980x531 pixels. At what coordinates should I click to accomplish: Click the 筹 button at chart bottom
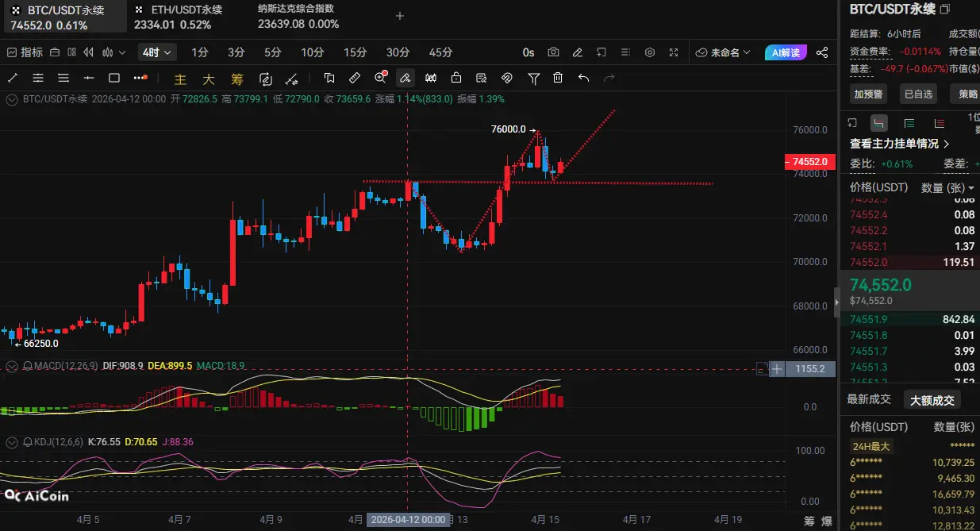[x=809, y=521]
